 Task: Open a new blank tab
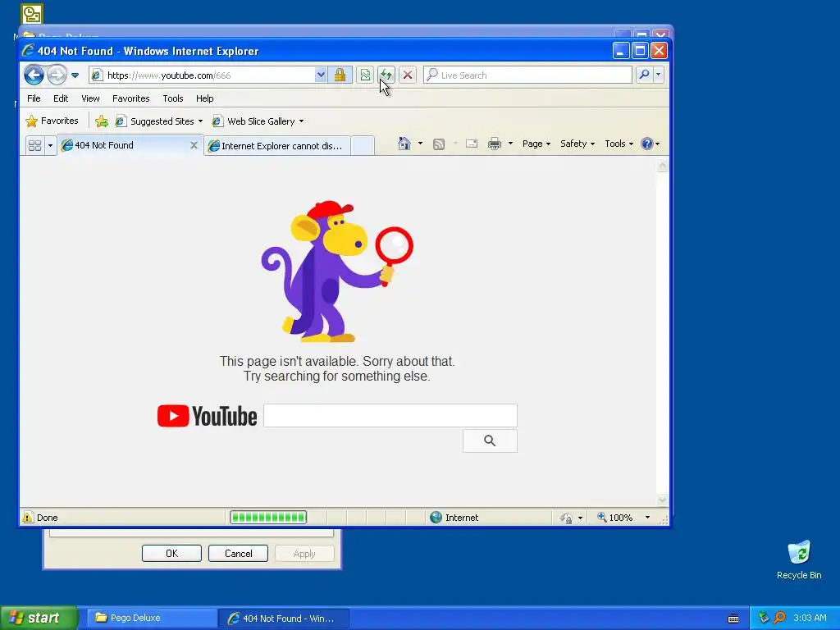[x=363, y=146]
